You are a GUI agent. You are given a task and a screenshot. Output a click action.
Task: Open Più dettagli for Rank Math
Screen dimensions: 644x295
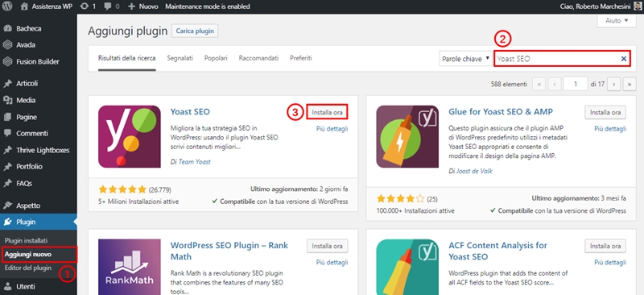(x=332, y=262)
